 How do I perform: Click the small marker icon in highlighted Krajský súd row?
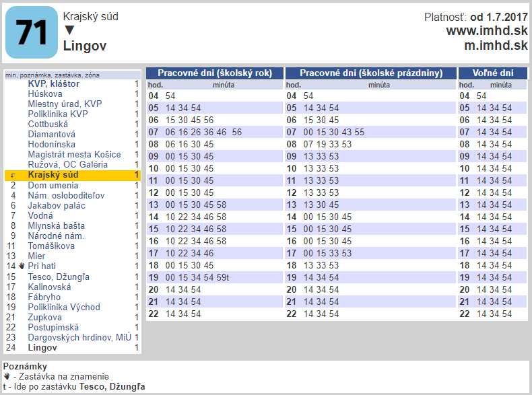tap(13, 176)
